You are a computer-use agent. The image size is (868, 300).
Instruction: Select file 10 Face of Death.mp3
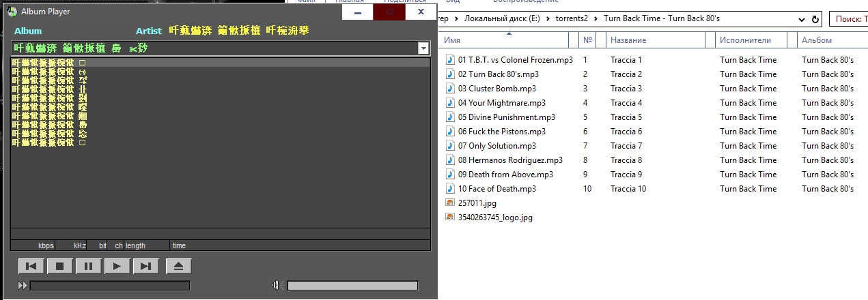click(496, 189)
